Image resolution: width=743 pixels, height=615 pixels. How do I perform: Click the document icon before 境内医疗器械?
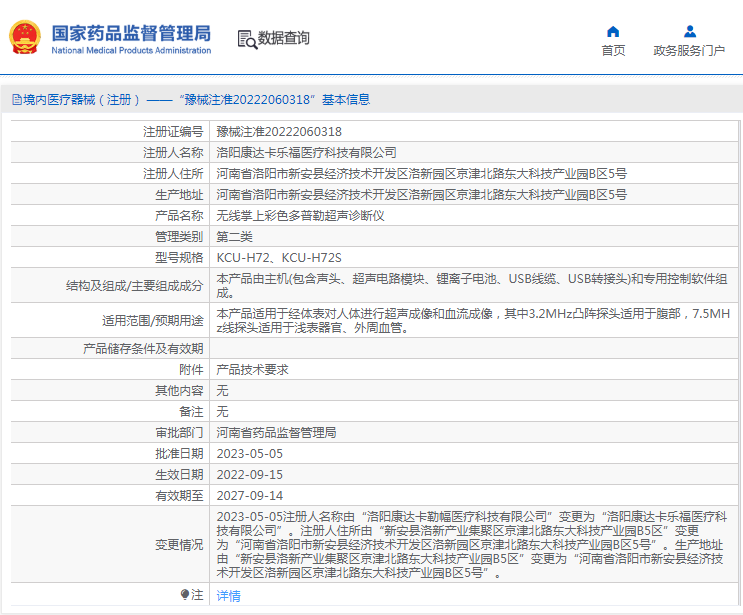(17, 99)
